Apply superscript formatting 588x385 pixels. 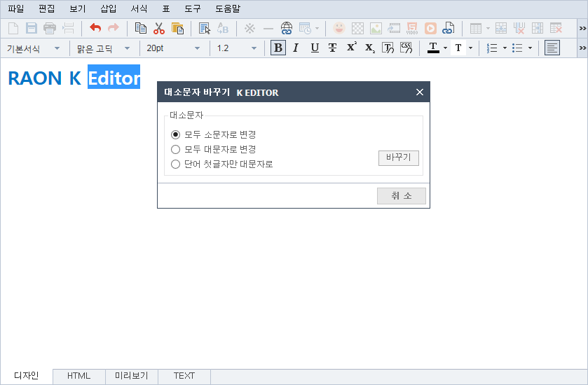(x=351, y=47)
